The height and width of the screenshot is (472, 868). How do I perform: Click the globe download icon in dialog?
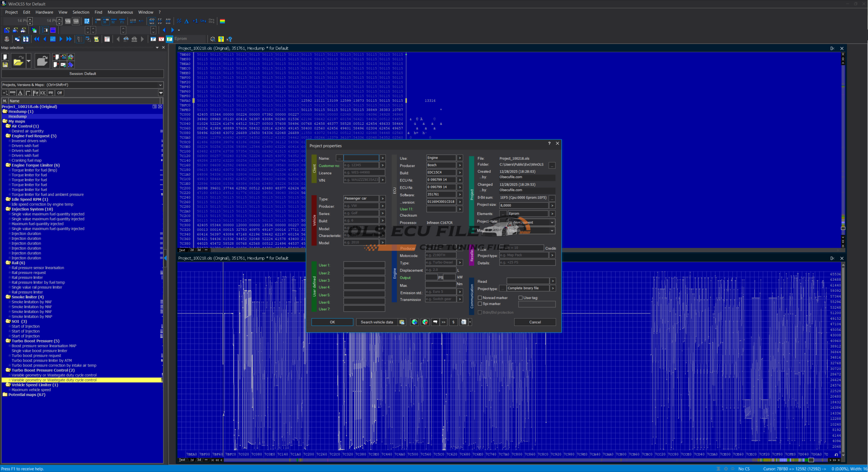coord(414,322)
